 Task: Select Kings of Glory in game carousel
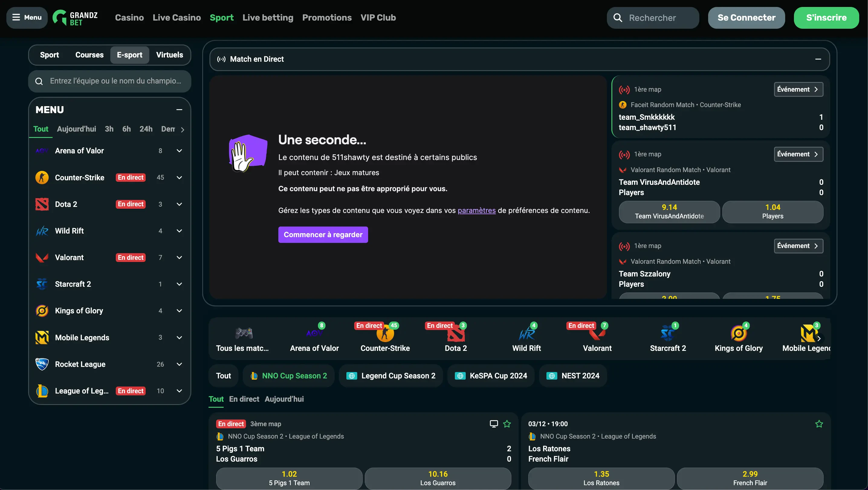[739, 338]
